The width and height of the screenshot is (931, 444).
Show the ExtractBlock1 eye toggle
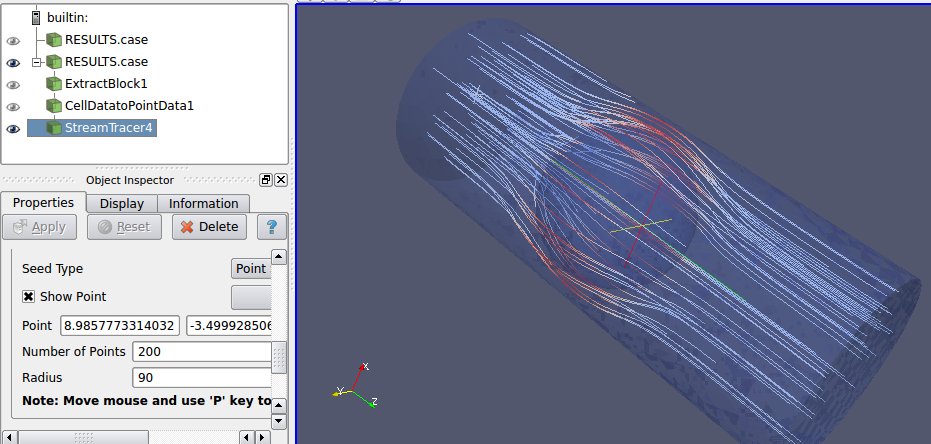tap(13, 84)
